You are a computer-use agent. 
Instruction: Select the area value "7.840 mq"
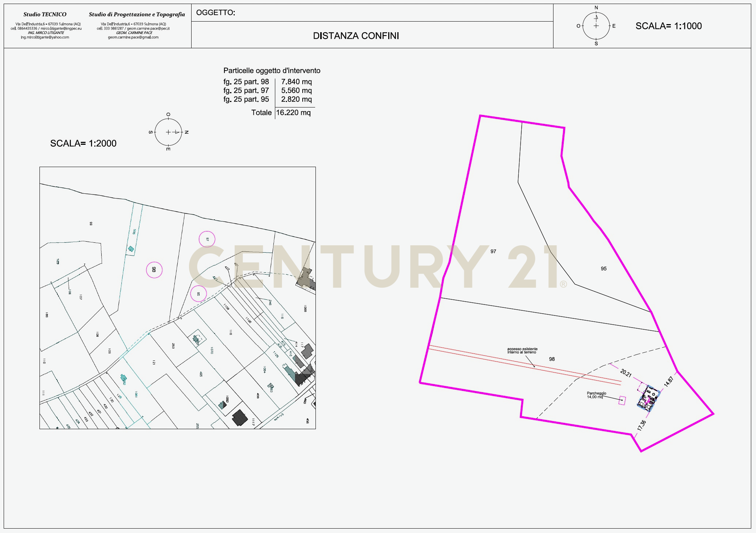click(x=296, y=82)
